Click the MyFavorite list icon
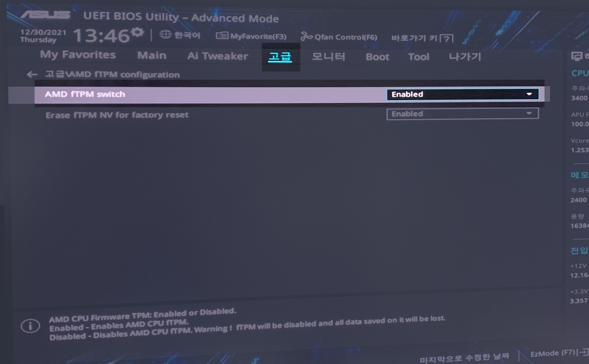Image resolution: width=589 pixels, height=364 pixels. [x=222, y=36]
